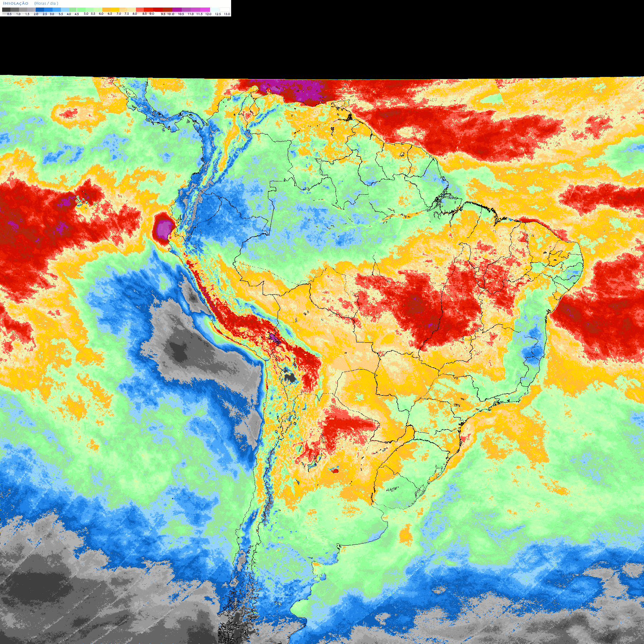This screenshot has width=644, height=644.
Task: Click the 13.0 legend value
Action: 227,14
